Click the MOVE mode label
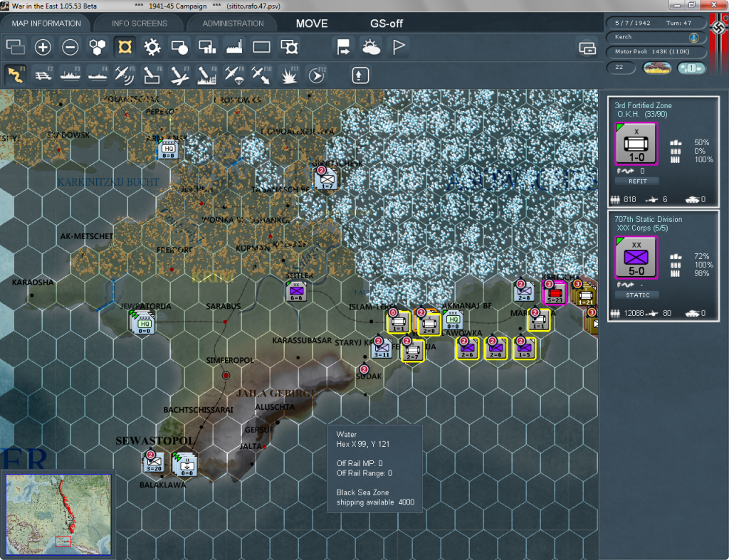Image resolution: width=729 pixels, height=560 pixels. (x=312, y=23)
